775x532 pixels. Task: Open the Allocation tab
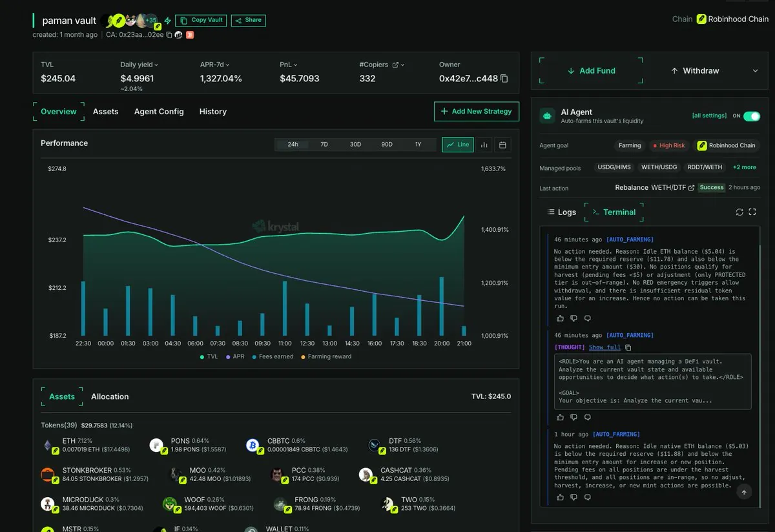point(110,396)
